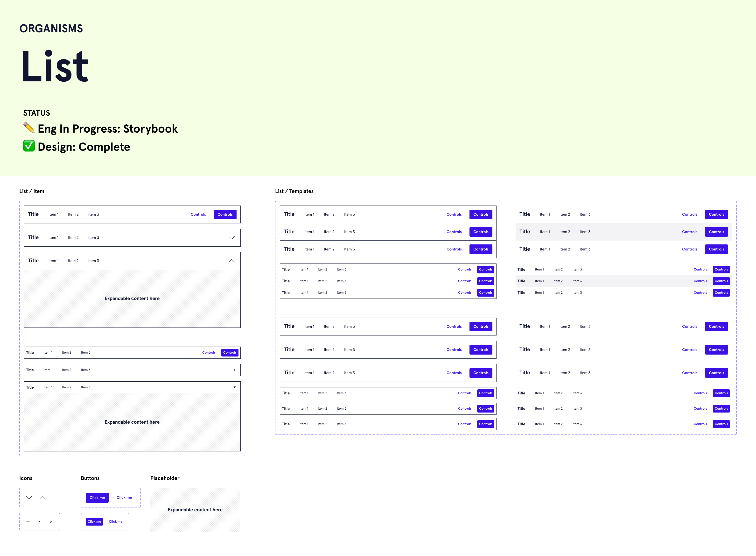Click the small X close icon
756x556 pixels.
[51, 522]
